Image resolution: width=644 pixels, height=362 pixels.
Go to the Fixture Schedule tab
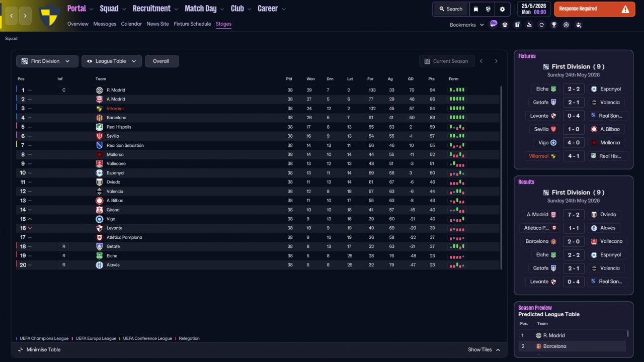(x=192, y=24)
